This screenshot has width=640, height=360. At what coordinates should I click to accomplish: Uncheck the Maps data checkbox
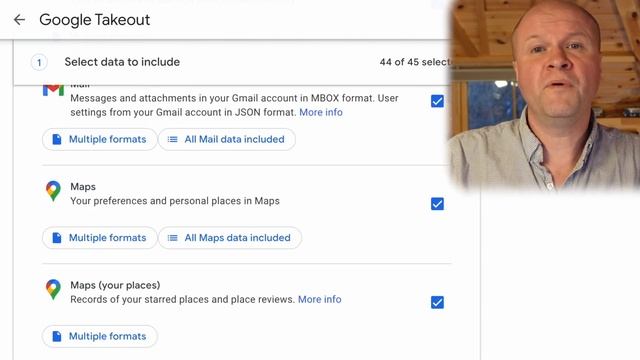[437, 204]
